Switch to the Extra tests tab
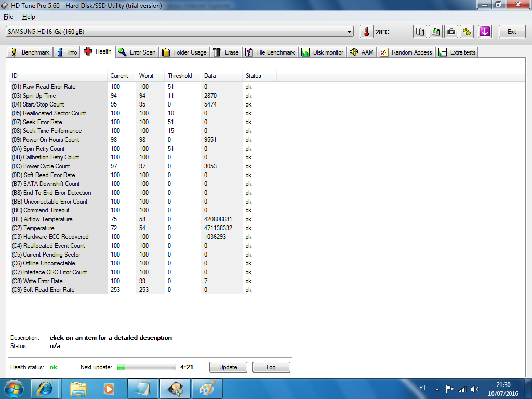This screenshot has width=532, height=399. click(457, 52)
